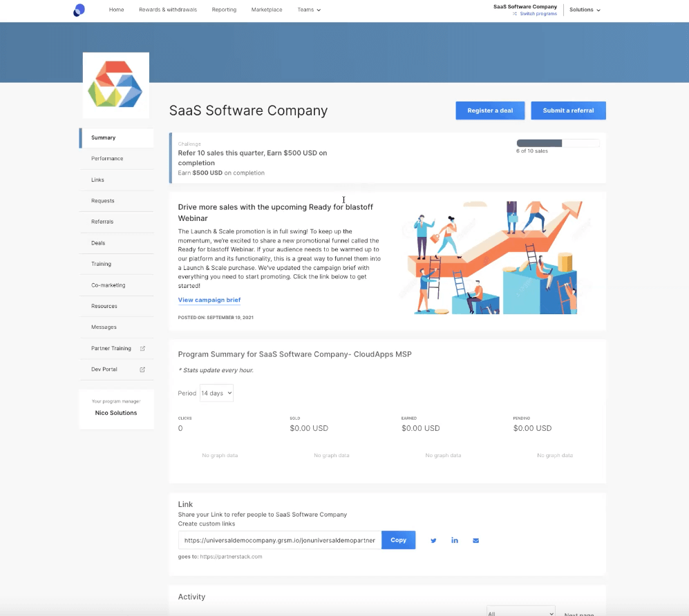Click the Copy link button

(x=398, y=540)
